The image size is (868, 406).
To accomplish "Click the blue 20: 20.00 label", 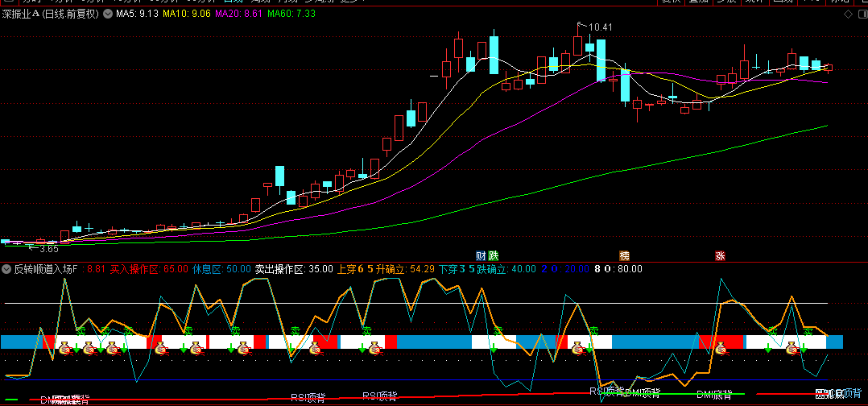I will coord(564,269).
